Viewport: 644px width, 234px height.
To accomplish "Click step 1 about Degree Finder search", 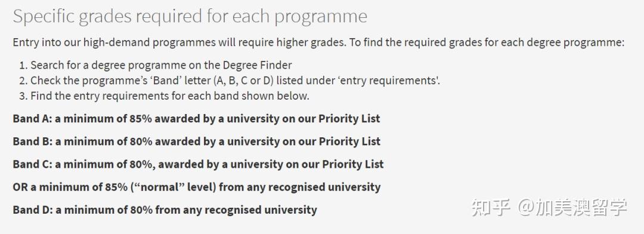I will tap(156, 65).
